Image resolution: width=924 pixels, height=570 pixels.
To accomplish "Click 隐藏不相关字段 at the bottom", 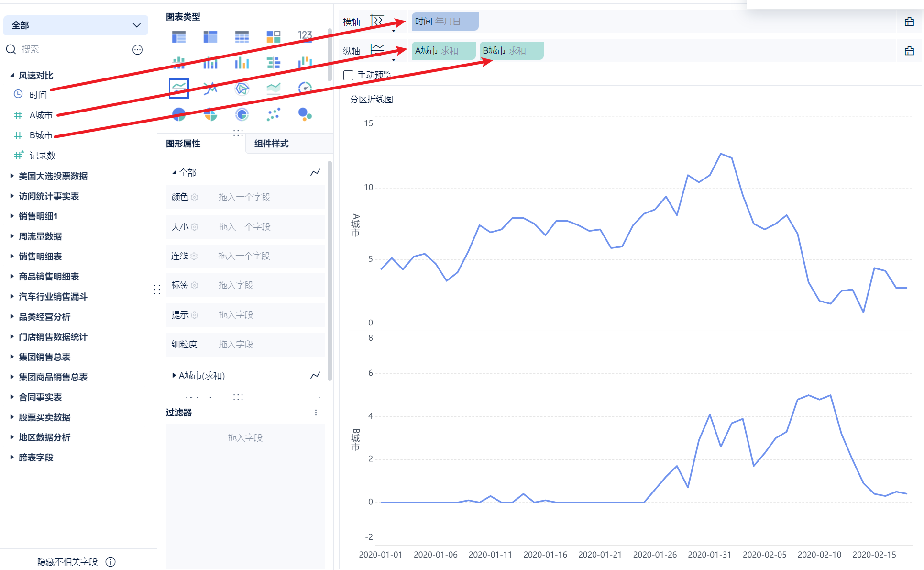I will click(67, 562).
